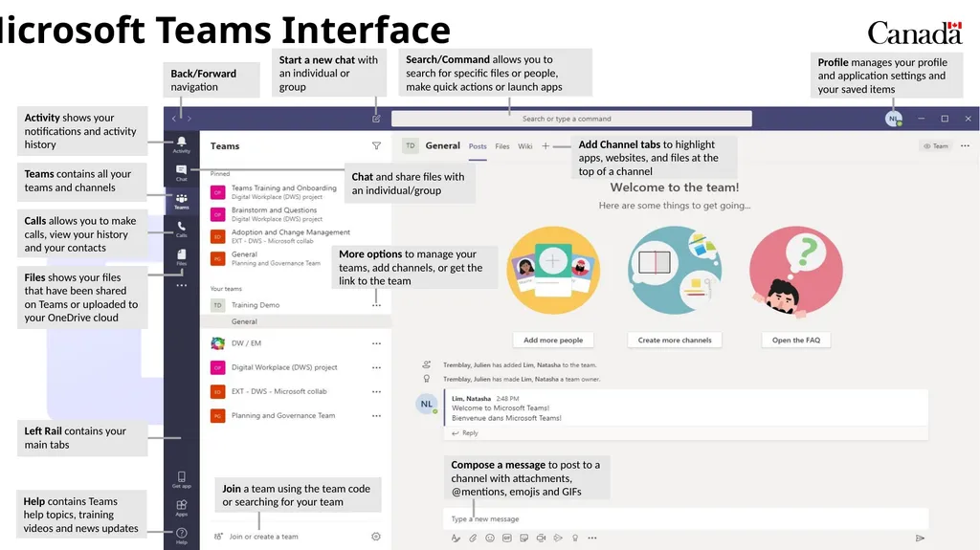Select the Teams icon in left rail
The height and width of the screenshot is (550, 980).
181,201
